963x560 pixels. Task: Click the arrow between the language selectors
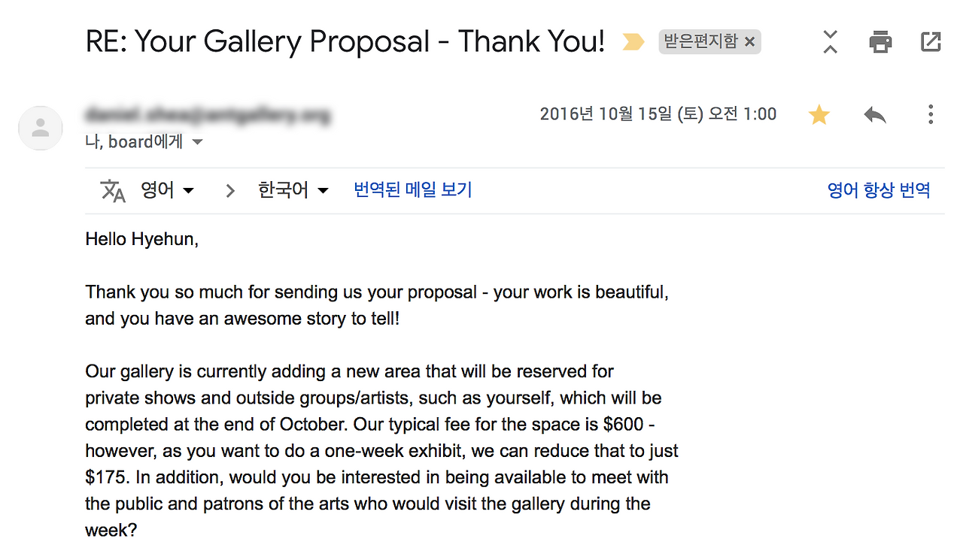point(230,191)
